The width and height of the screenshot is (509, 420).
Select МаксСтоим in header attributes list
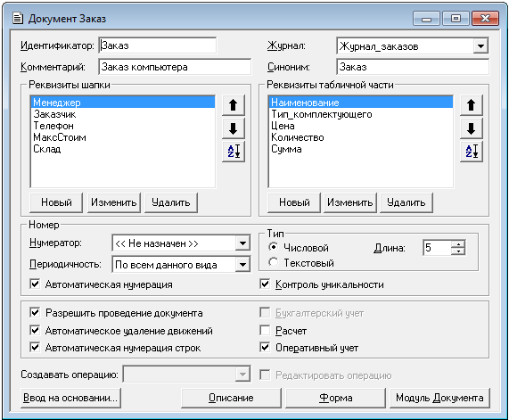pos(123,137)
